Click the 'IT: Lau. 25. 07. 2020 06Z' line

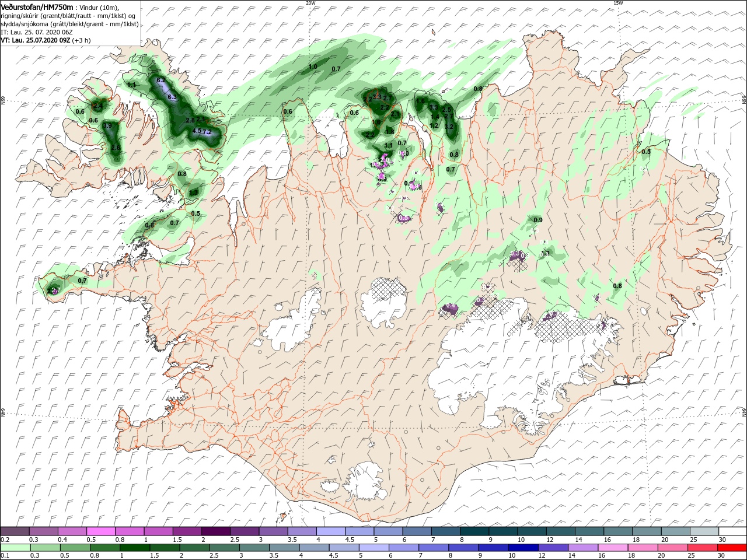coord(36,32)
